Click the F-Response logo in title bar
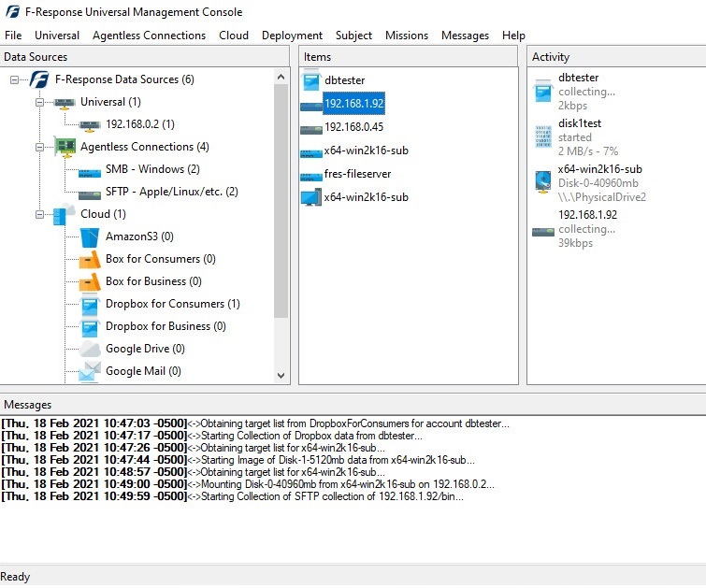This screenshot has height=588, width=706. pyautogui.click(x=12, y=12)
